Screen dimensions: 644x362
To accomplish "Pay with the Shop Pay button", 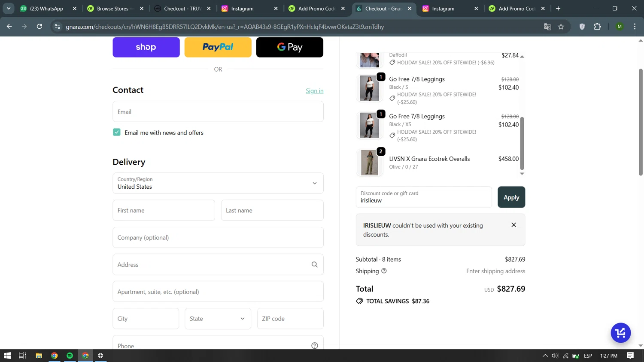I will click(x=146, y=47).
